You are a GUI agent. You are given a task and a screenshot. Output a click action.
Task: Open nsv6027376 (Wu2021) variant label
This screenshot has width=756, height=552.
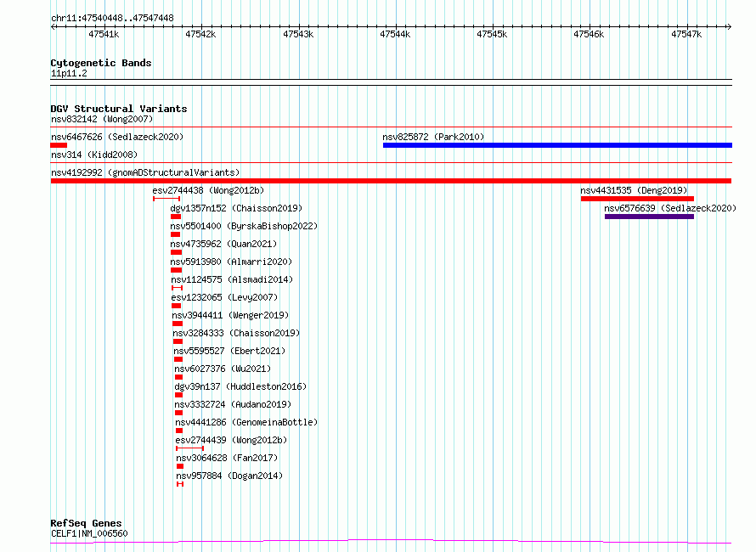click(223, 369)
